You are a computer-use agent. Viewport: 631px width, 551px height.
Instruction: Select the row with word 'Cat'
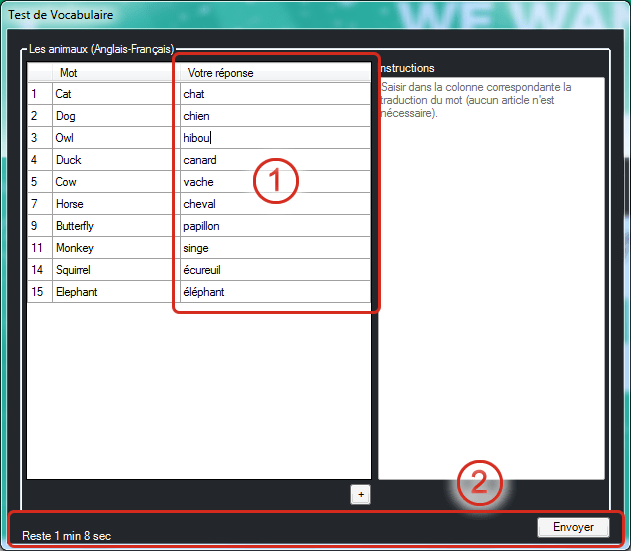[115, 94]
